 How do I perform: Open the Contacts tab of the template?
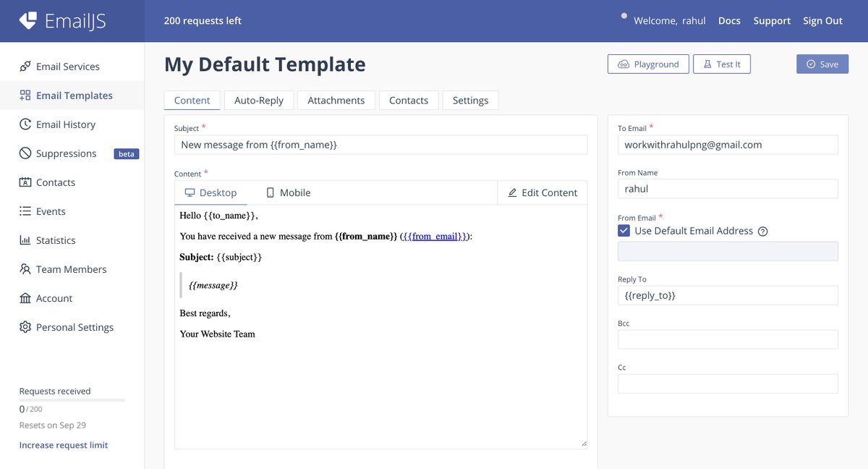(x=409, y=101)
